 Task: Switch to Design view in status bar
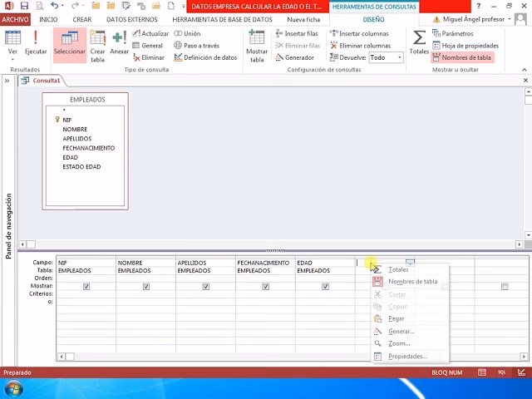[x=521, y=372]
